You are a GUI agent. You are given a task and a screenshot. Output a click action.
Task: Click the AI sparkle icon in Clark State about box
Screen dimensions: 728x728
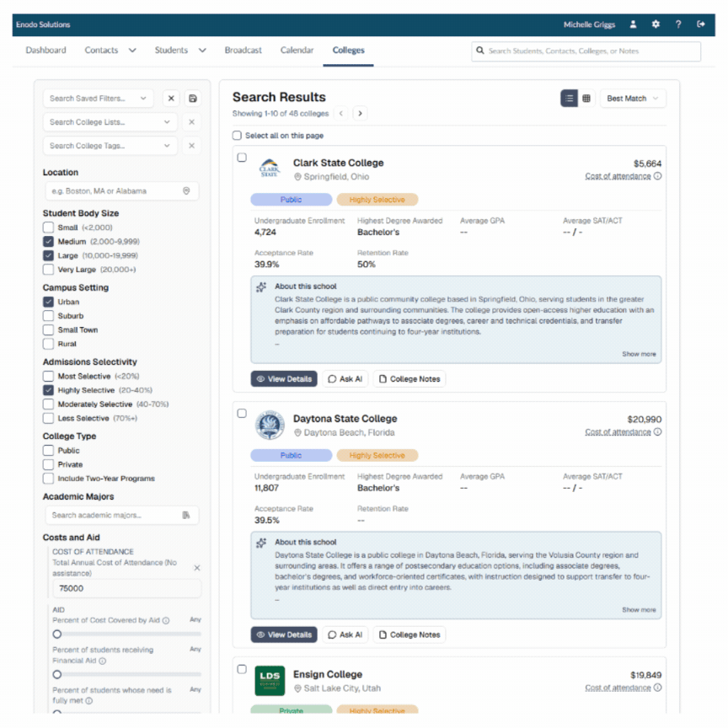tap(261, 287)
